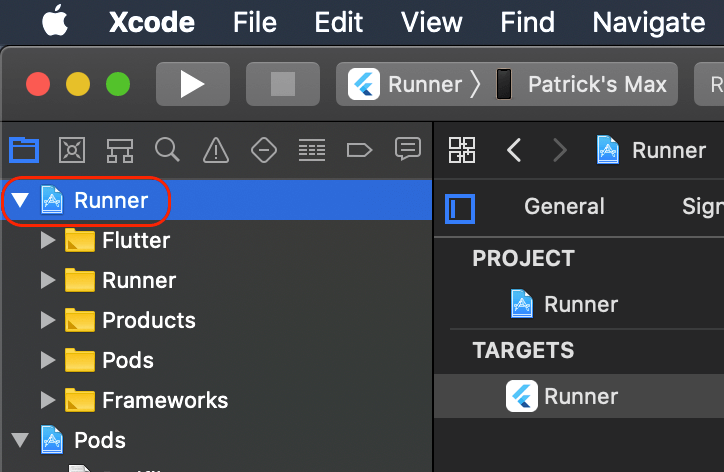Open the Test navigator diamond icon
The height and width of the screenshot is (472, 724).
point(263,151)
